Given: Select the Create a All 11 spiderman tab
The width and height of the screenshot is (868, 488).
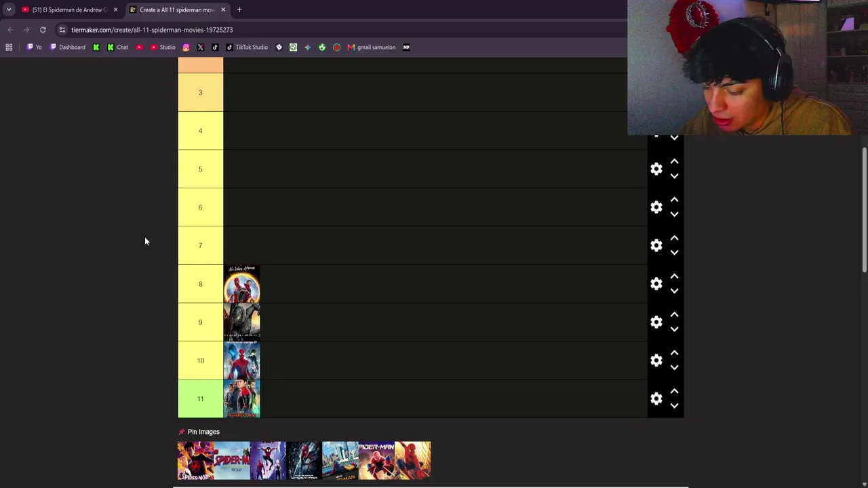Looking at the screenshot, I should pyautogui.click(x=176, y=9).
